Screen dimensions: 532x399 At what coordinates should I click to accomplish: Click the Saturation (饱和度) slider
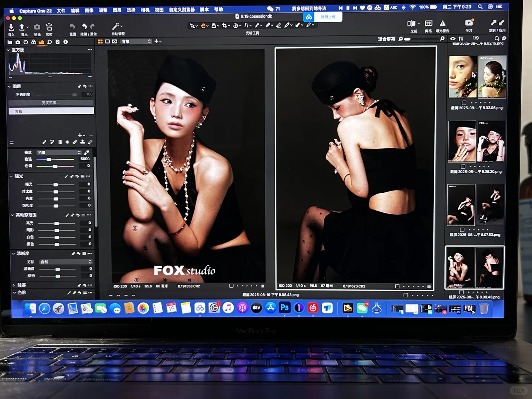(x=56, y=205)
